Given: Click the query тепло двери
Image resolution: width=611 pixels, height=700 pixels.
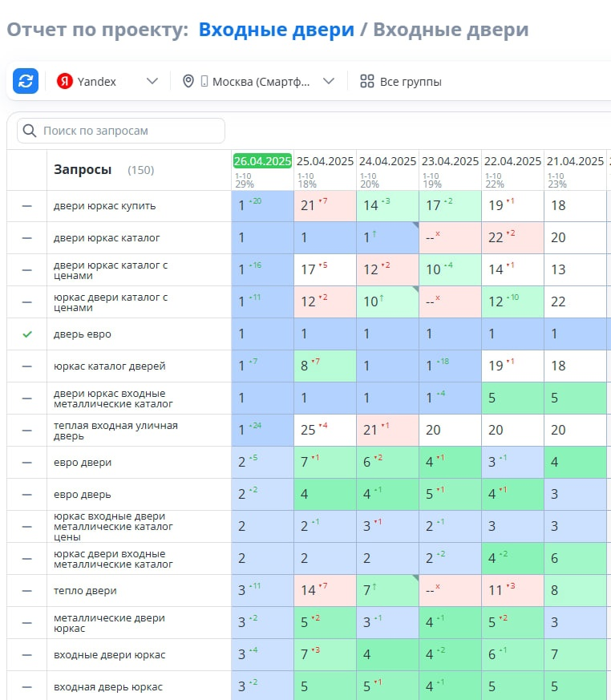Looking at the screenshot, I should click(x=85, y=591).
